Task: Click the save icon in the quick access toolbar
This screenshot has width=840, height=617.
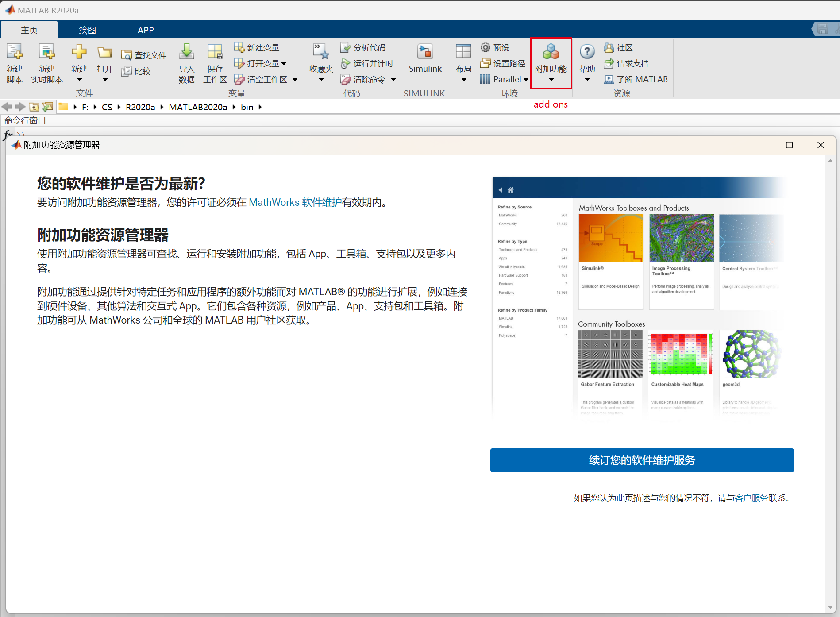Action: click(823, 29)
